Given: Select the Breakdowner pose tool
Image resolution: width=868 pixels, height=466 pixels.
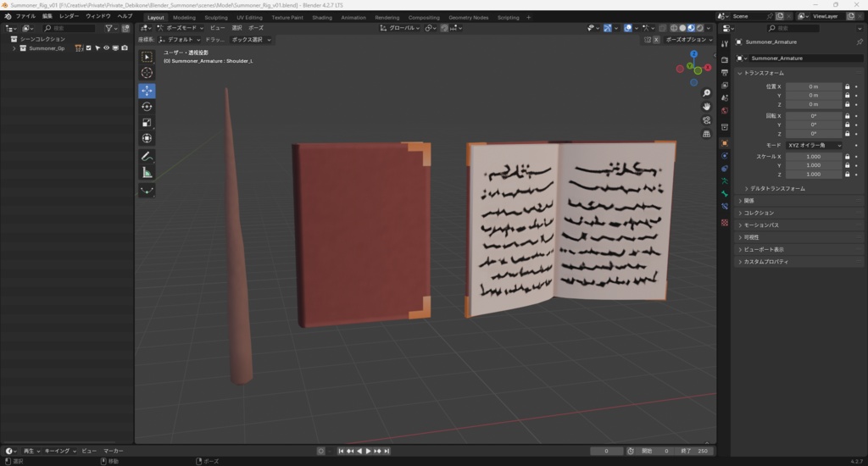Looking at the screenshot, I should click(x=147, y=191).
